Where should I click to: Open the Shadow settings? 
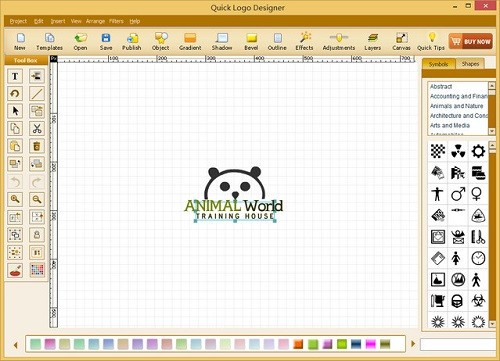[222, 41]
